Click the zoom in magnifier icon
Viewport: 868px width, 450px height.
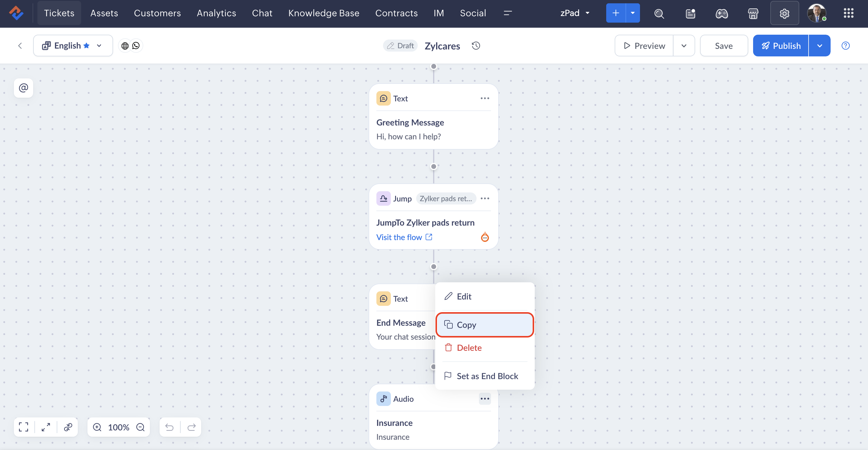97,427
